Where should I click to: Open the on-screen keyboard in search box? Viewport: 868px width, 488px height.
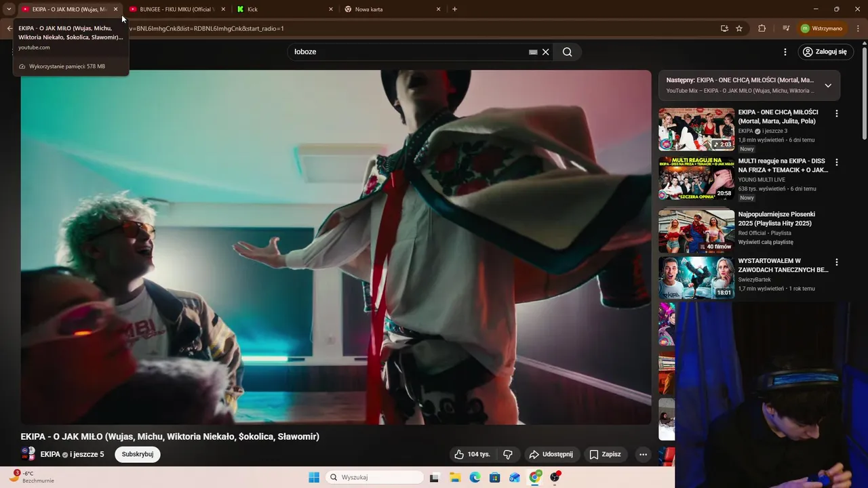point(533,52)
